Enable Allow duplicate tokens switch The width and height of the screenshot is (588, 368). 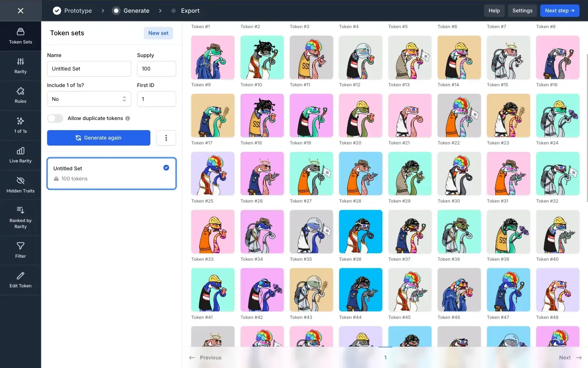pos(55,118)
